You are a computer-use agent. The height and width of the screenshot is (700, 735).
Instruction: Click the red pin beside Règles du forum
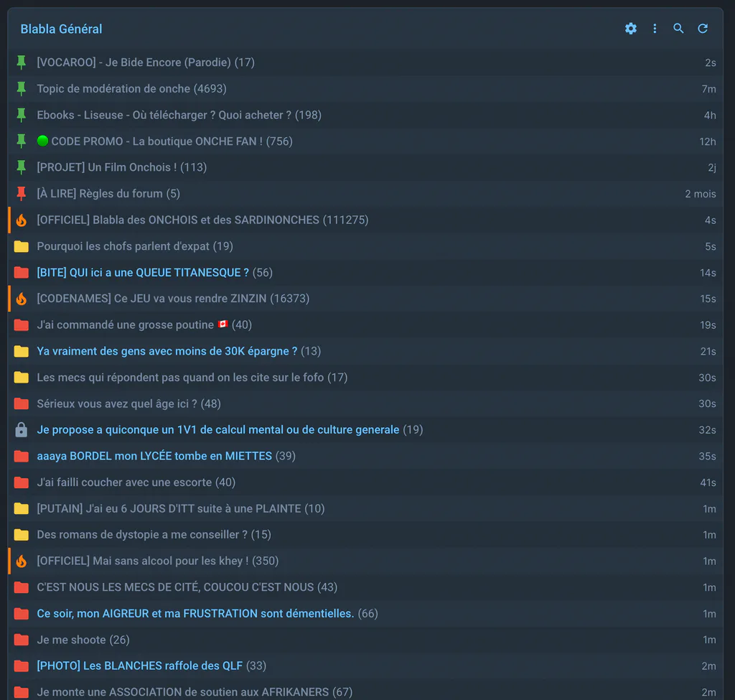21,194
